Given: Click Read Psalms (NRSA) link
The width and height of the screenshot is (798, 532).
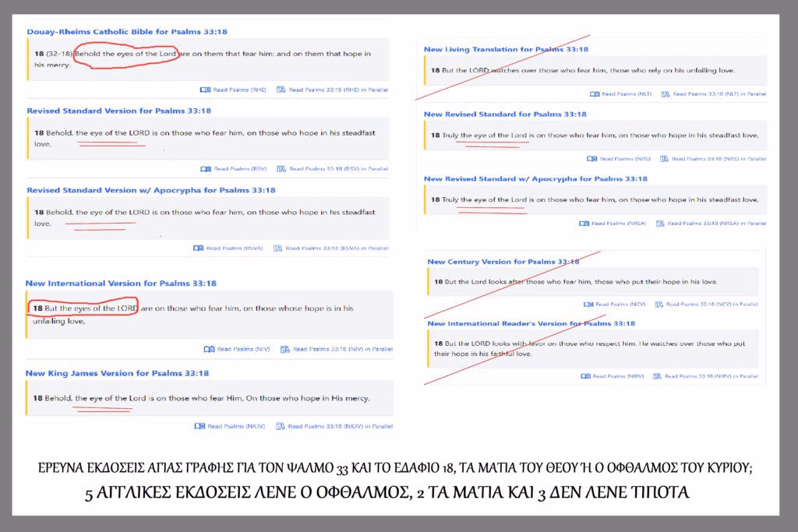Looking at the screenshot, I should (618, 224).
